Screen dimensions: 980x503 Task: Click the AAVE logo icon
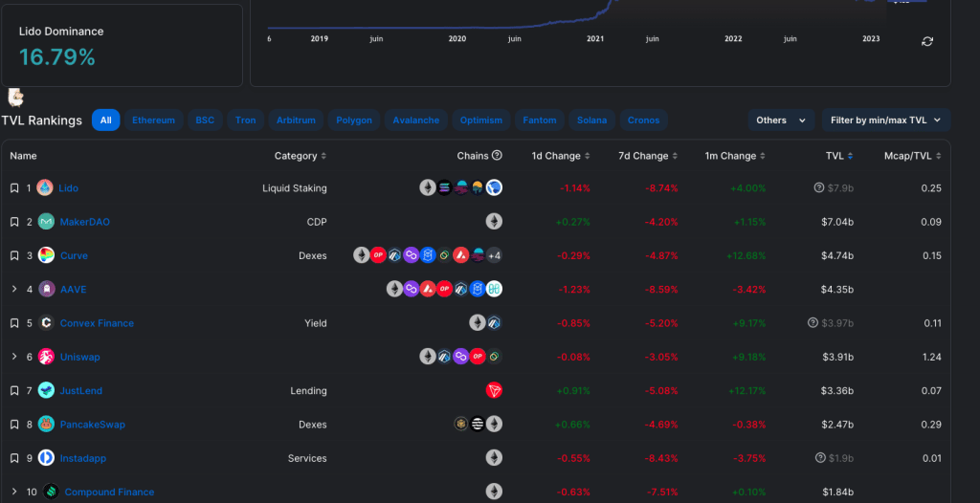tap(46, 289)
